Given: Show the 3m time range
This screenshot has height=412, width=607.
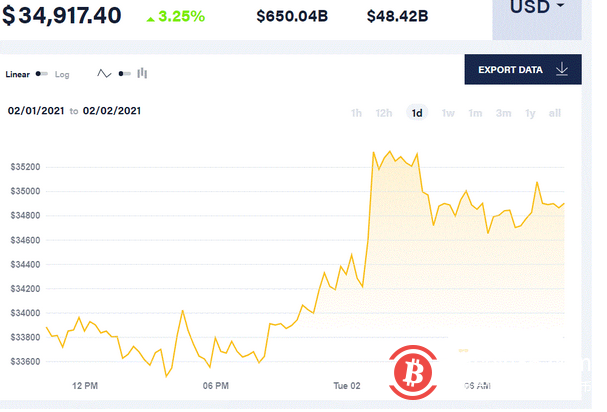Looking at the screenshot, I should click(503, 113).
